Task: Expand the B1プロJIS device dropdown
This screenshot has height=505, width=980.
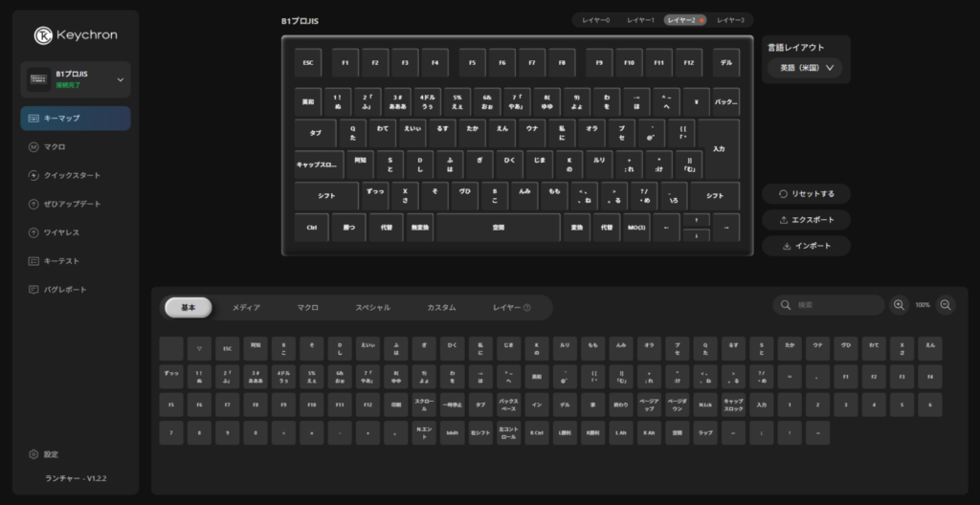Action: (120, 79)
